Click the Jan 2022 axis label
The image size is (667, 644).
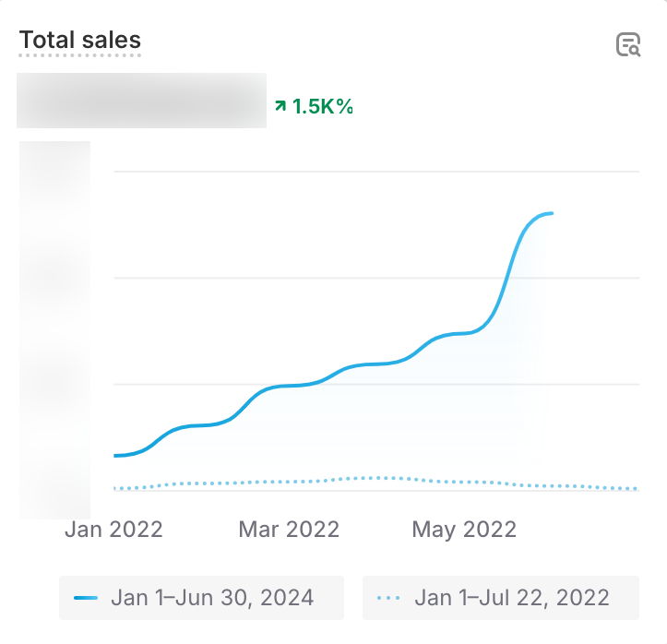point(113,530)
